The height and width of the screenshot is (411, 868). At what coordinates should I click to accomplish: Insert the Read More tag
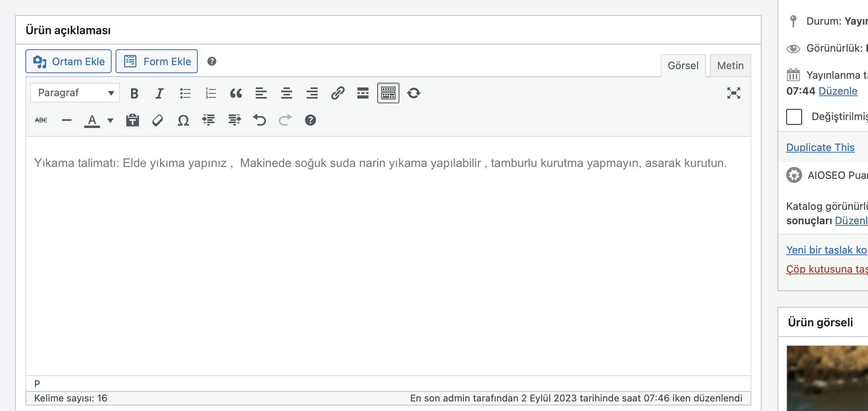point(363,93)
